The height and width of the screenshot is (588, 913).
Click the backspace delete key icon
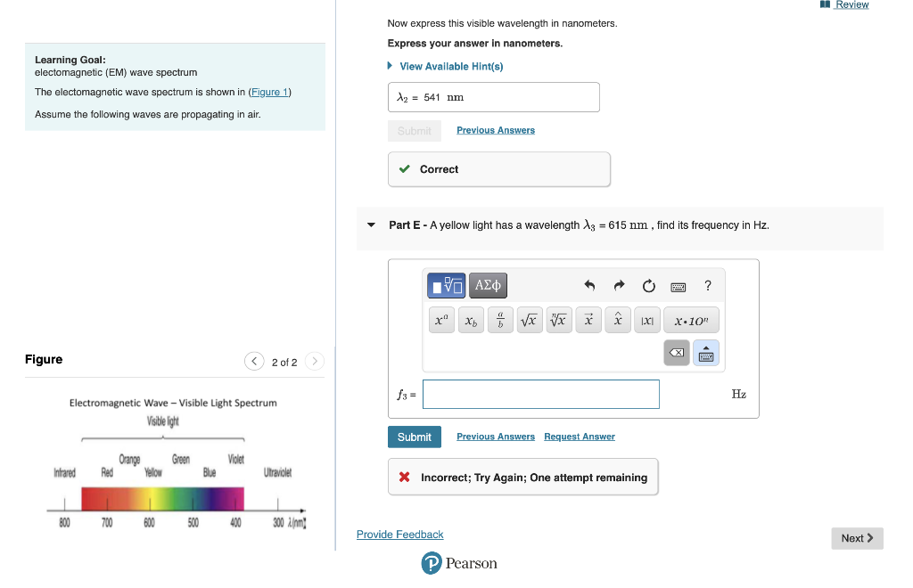tap(677, 353)
